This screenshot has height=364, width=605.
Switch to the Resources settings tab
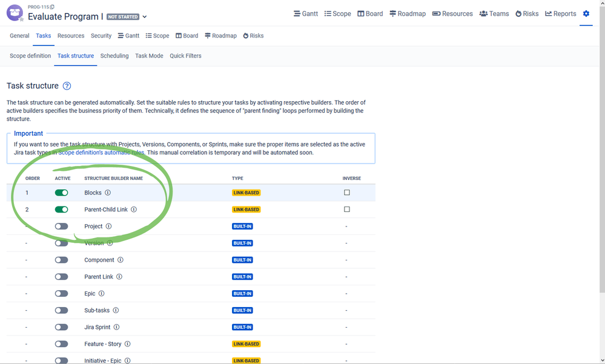click(71, 36)
